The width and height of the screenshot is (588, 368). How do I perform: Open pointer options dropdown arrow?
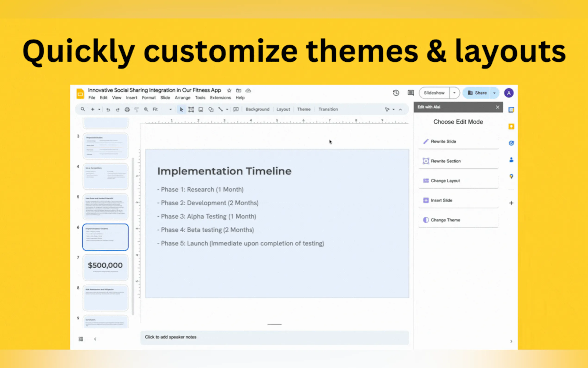394,110
